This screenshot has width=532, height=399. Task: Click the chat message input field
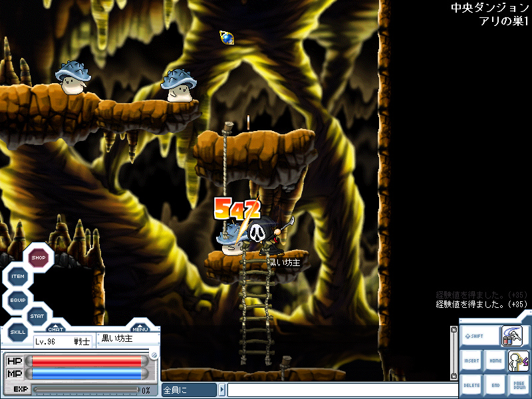point(339,390)
